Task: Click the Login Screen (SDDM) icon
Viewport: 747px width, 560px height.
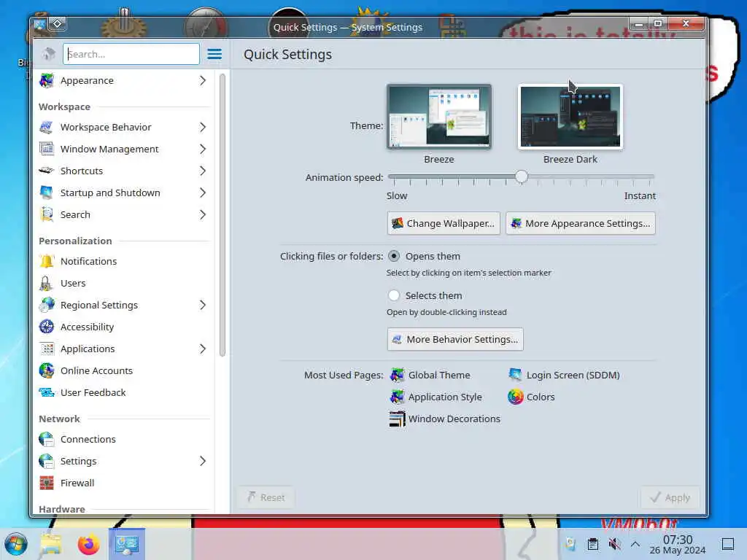Action: [x=516, y=376]
